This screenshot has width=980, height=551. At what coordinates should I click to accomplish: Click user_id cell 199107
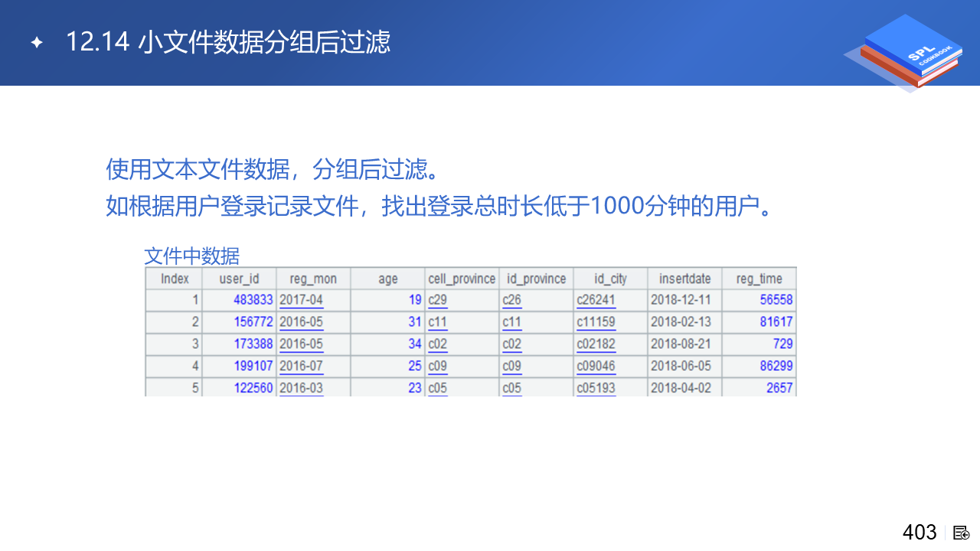tap(239, 367)
